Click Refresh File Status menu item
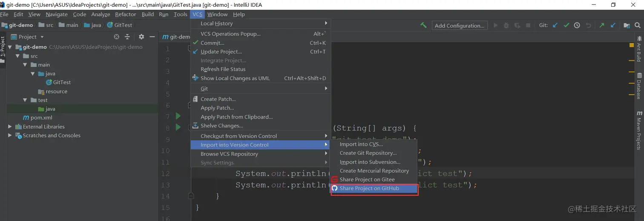 point(261,69)
